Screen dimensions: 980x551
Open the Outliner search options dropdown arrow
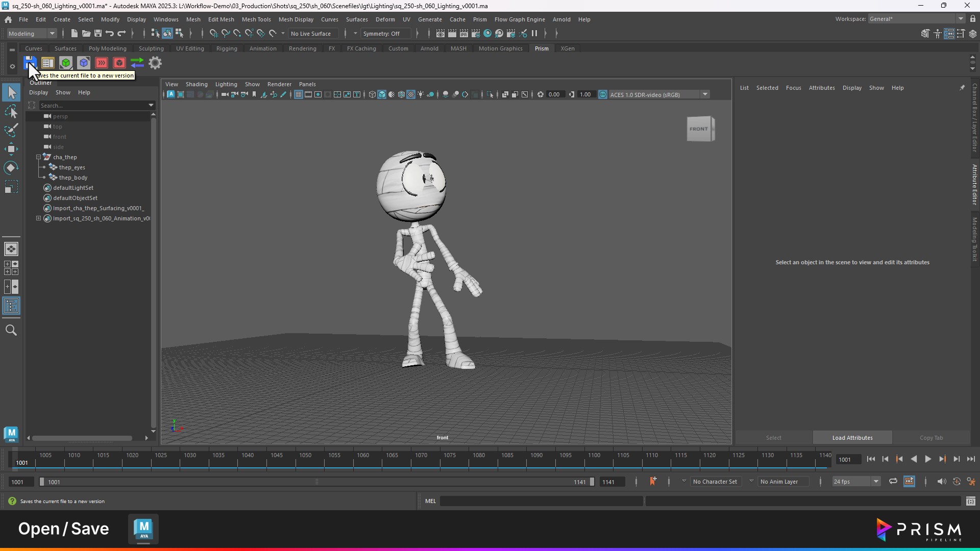click(151, 105)
